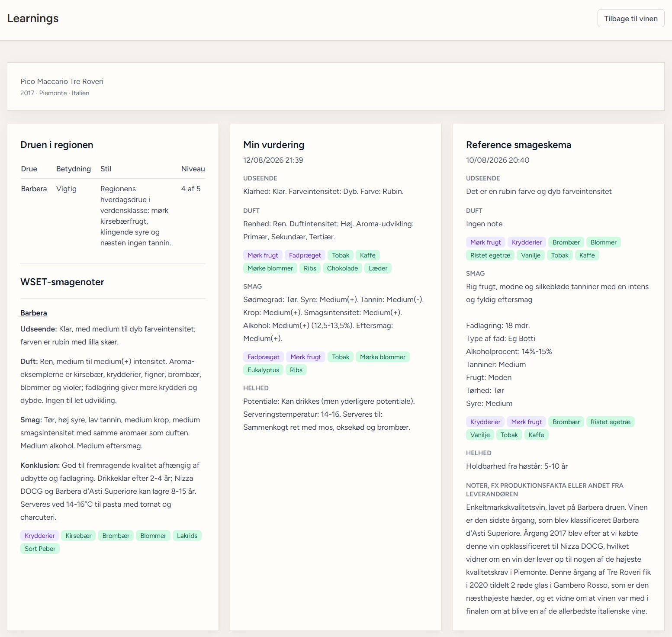Open the Barbera link in grape table
Viewport: 672px width, 637px height.
[34, 189]
